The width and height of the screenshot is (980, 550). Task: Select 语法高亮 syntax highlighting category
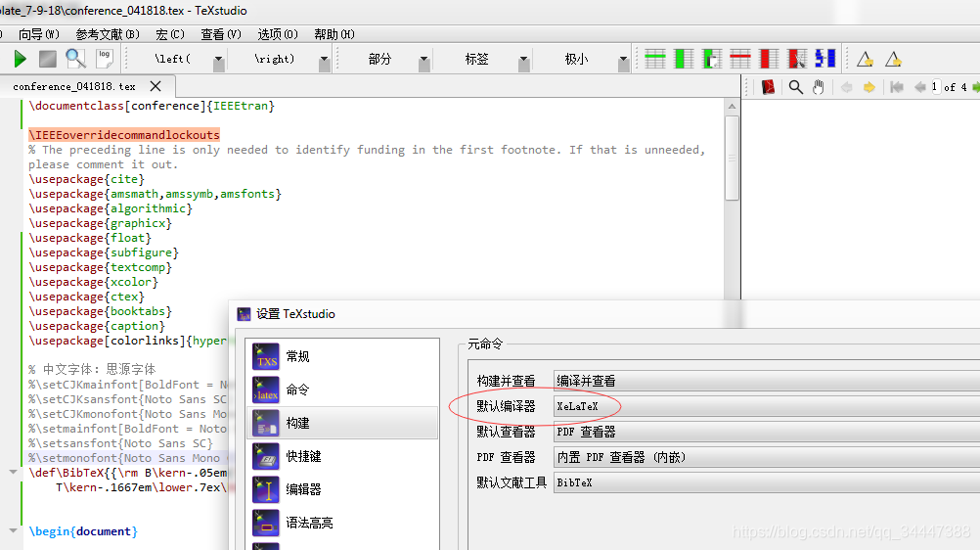tap(342, 523)
